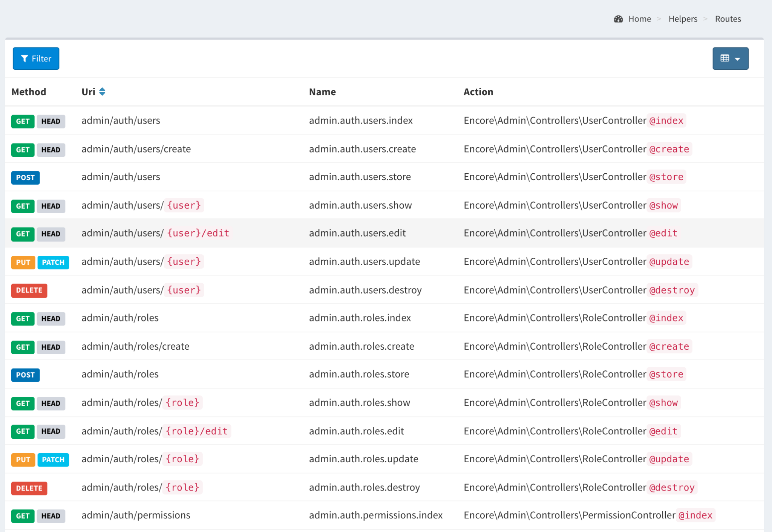Click the HEAD badge for admin/auth/permissions
Viewport: 772px width, 532px height.
[51, 516]
